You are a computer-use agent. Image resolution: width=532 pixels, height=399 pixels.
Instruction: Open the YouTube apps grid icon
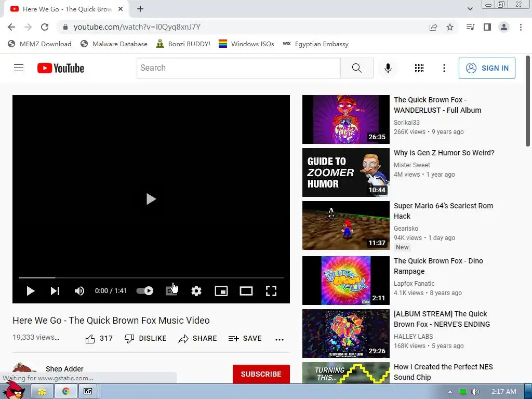pyautogui.click(x=419, y=68)
